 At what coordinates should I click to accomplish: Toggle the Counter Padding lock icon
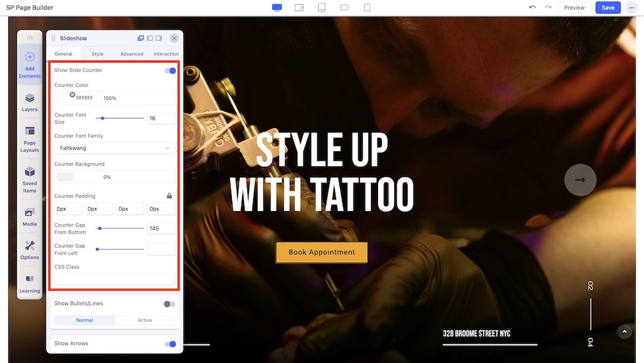click(169, 196)
